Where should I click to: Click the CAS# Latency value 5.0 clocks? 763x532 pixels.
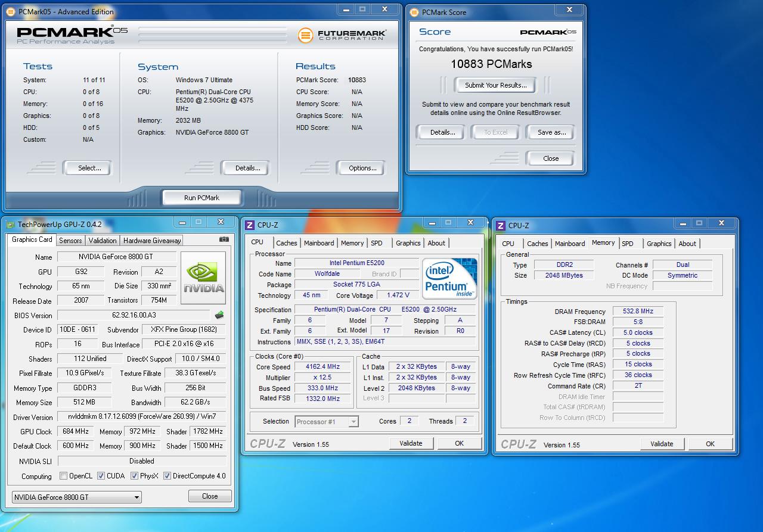coord(638,333)
